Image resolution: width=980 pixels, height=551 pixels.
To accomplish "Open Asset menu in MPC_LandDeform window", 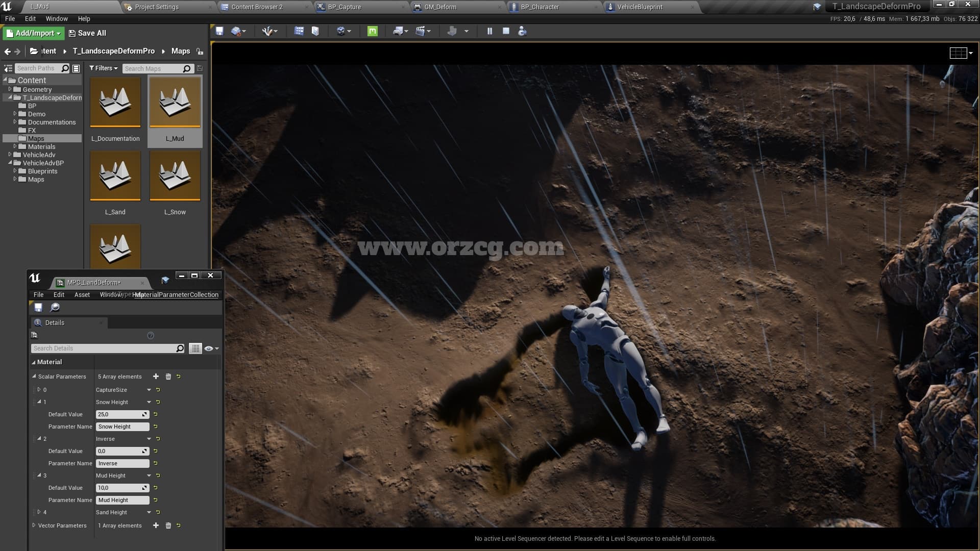I will [x=82, y=295].
